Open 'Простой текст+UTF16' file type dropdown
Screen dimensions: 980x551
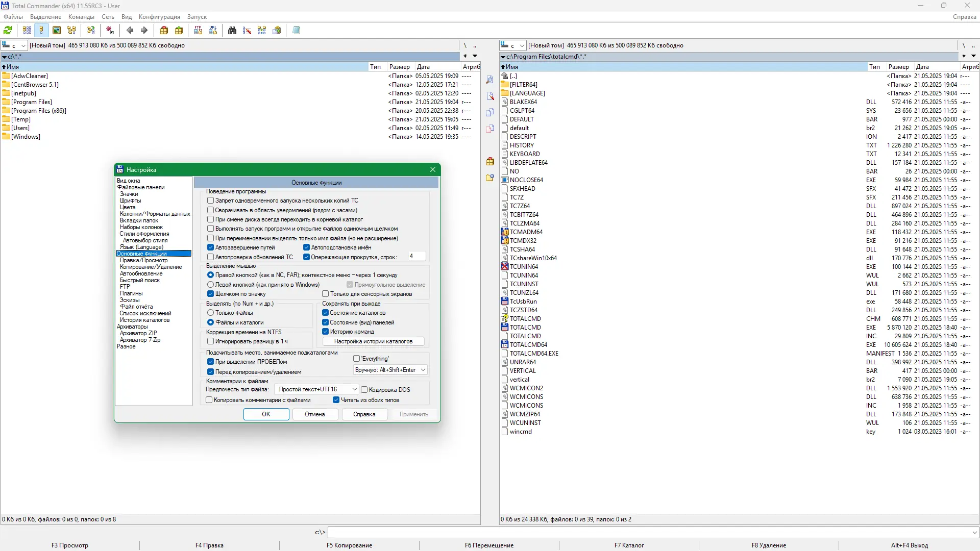point(317,389)
